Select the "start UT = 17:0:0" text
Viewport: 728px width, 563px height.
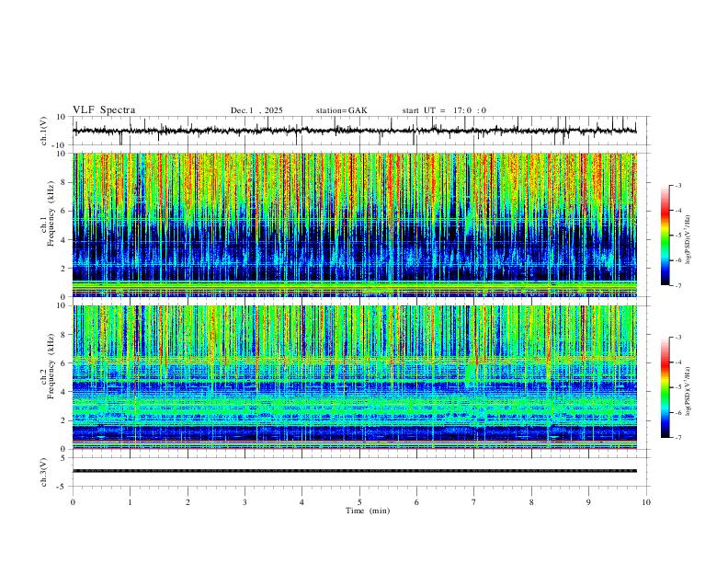click(444, 110)
